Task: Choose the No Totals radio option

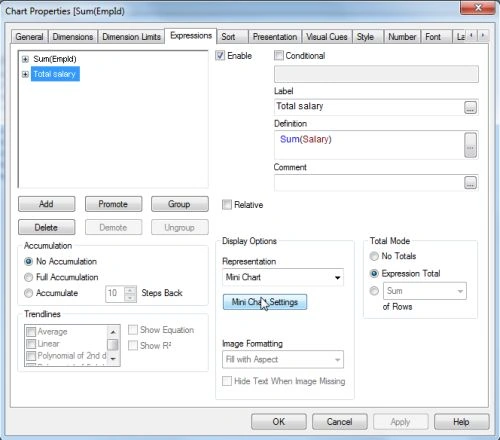Action: coord(374,256)
